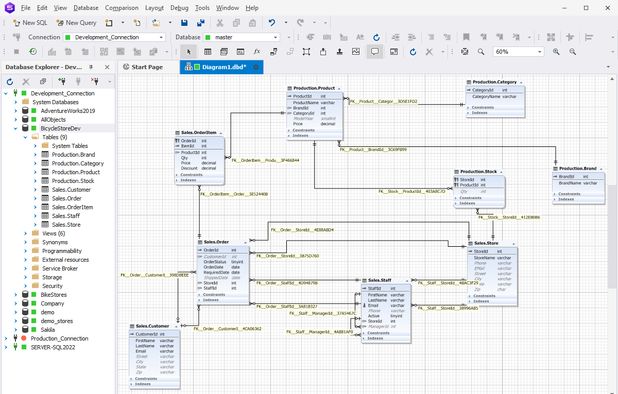
Task: Collapse Production.Category table using header chevron
Action: pyautogui.click(x=521, y=82)
